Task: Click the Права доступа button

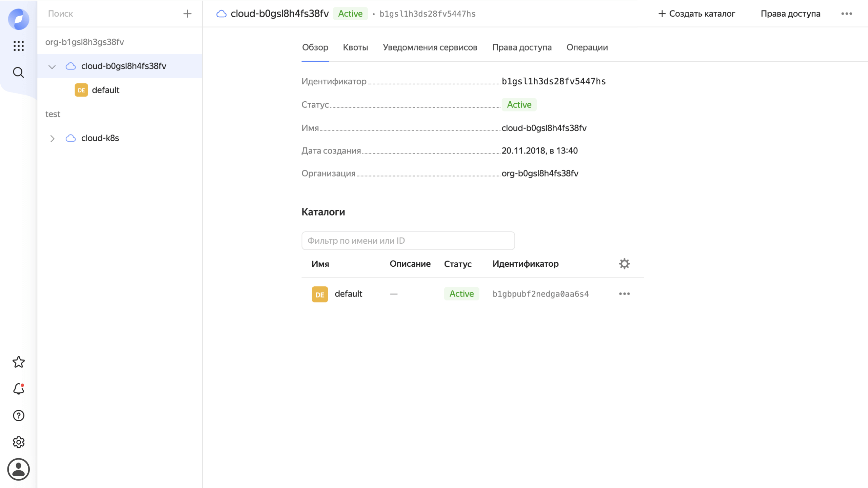Action: pyautogui.click(x=791, y=14)
